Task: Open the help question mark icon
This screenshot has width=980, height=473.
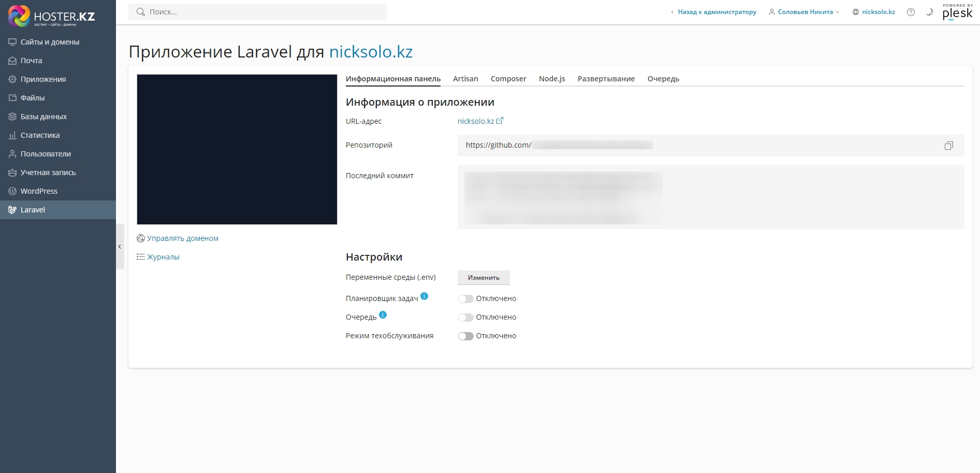Action: tap(911, 12)
